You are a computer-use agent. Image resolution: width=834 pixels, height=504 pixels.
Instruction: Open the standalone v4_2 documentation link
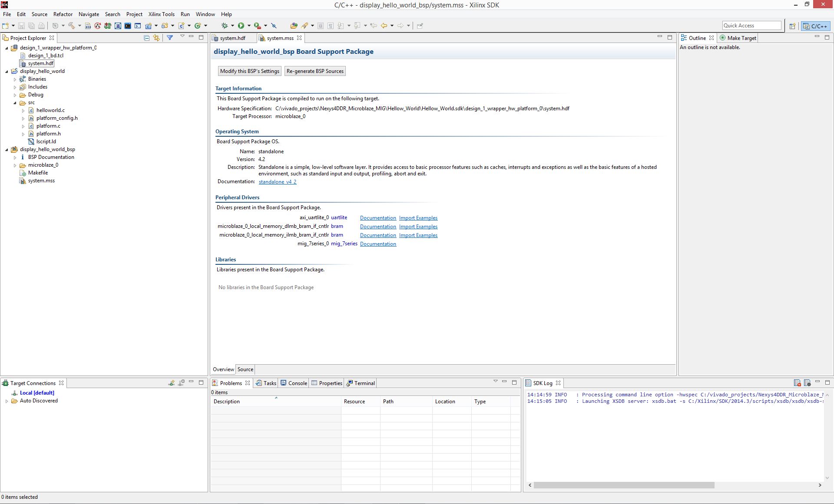point(278,182)
